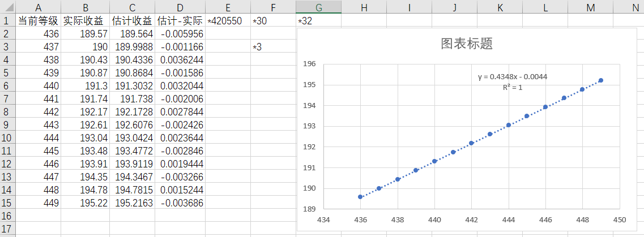Image resolution: width=644 pixels, height=237 pixels.
Task: Click cell B1 '实际收益'
Action: point(86,20)
